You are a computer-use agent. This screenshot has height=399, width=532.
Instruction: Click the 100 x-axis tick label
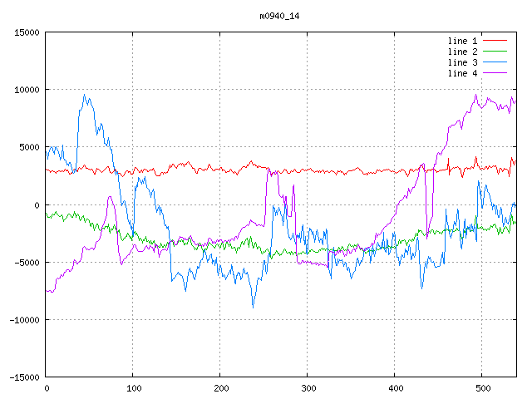pyautogui.click(x=133, y=388)
